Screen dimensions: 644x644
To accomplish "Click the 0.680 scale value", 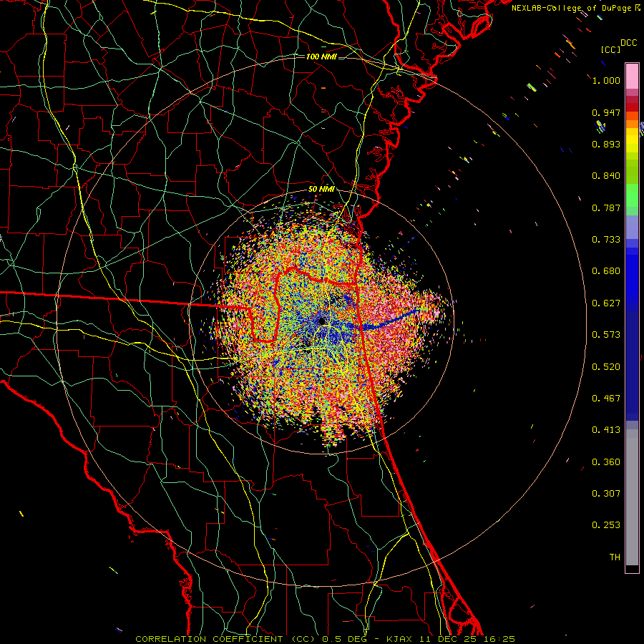I will (x=606, y=271).
